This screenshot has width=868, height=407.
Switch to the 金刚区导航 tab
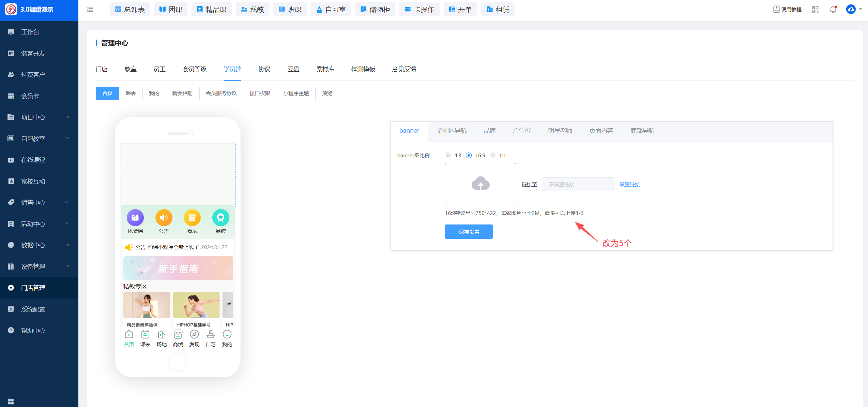451,131
